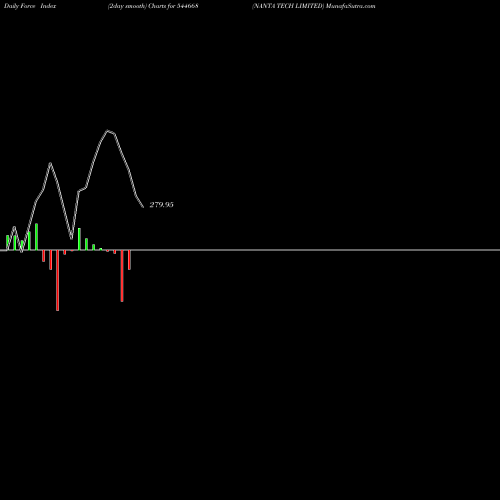Viewport: 500px width, 500px height.
Task: Click the tallest green force index bar
Action: point(36,237)
